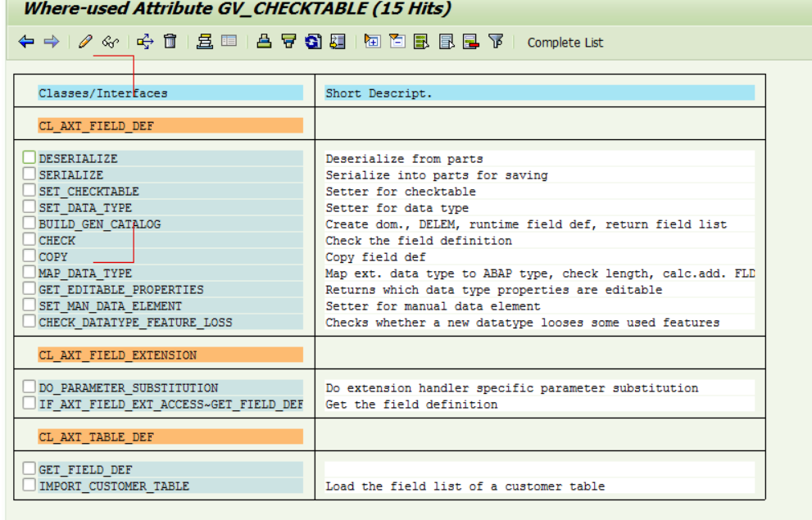The image size is (812, 520).
Task: Click description 'Deserialize from parts'
Action: click(x=404, y=159)
